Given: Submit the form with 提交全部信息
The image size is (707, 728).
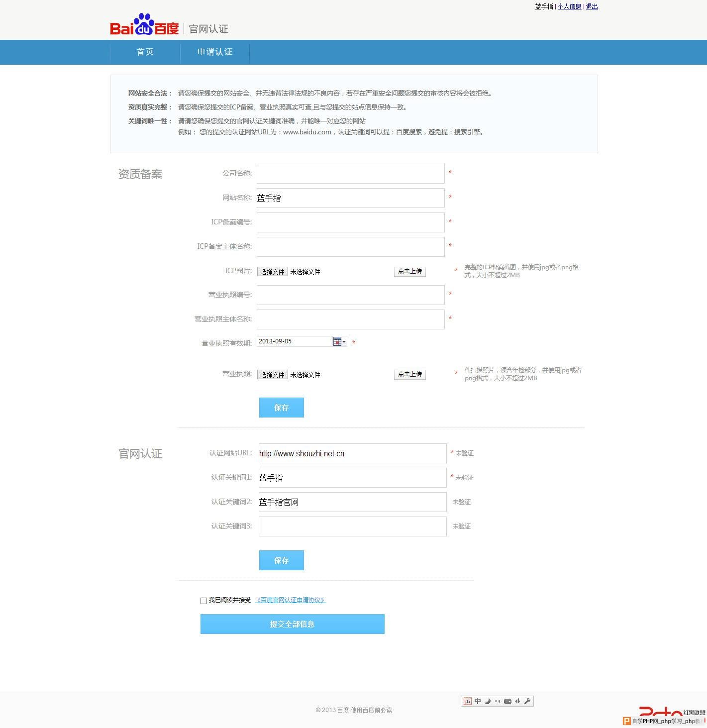Looking at the screenshot, I should click(x=293, y=624).
